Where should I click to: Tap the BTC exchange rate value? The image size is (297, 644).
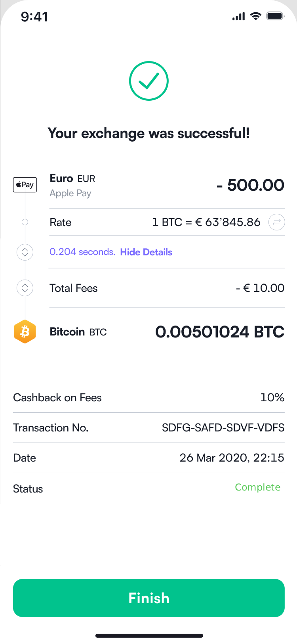coord(206,222)
